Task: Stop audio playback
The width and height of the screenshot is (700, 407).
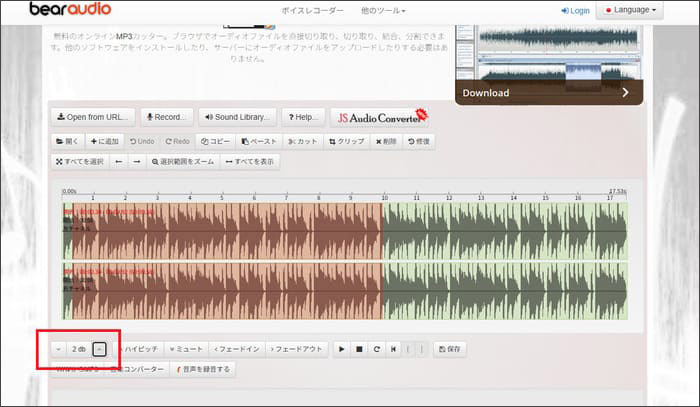Action: point(359,349)
